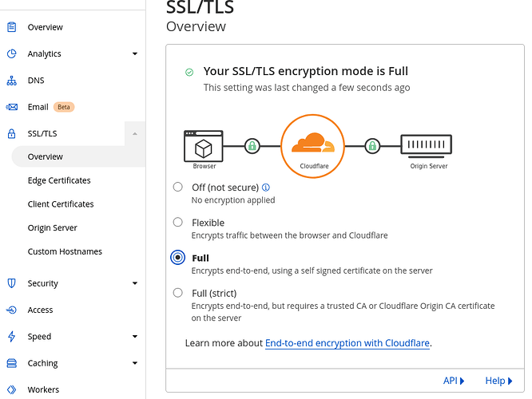The width and height of the screenshot is (532, 399).
Task: Click the info icon next to Off (not secure)
Action: pos(266,187)
